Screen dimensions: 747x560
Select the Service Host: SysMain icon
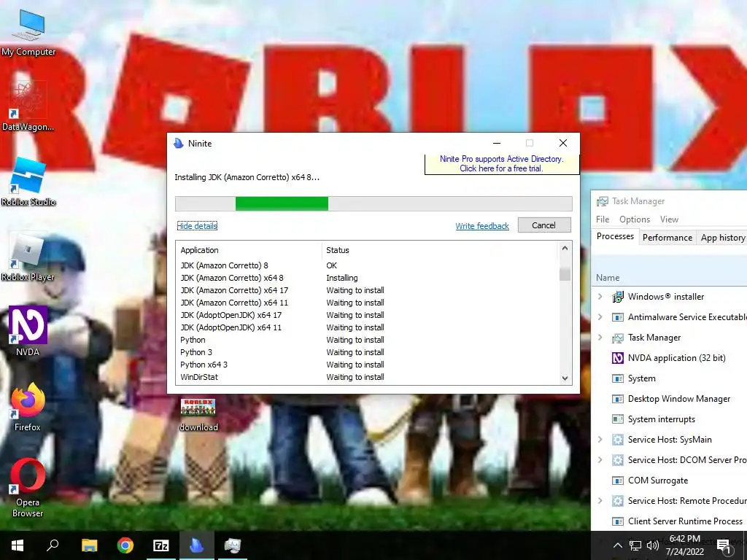point(617,440)
